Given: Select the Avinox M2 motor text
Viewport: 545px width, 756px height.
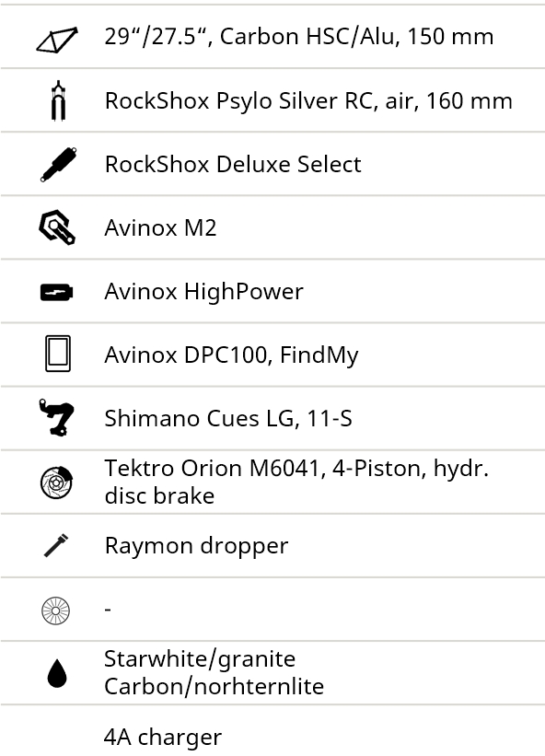Looking at the screenshot, I should coord(160,227).
